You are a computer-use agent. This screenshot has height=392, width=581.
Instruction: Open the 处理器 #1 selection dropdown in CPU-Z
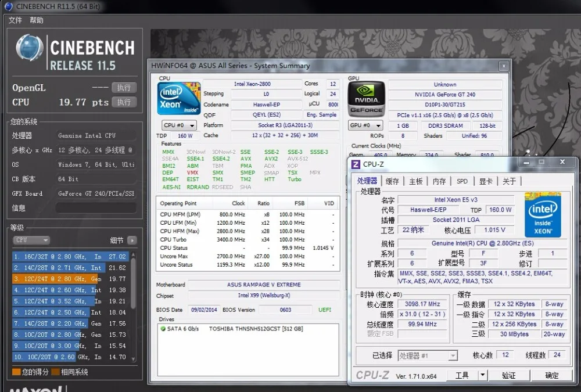click(428, 355)
